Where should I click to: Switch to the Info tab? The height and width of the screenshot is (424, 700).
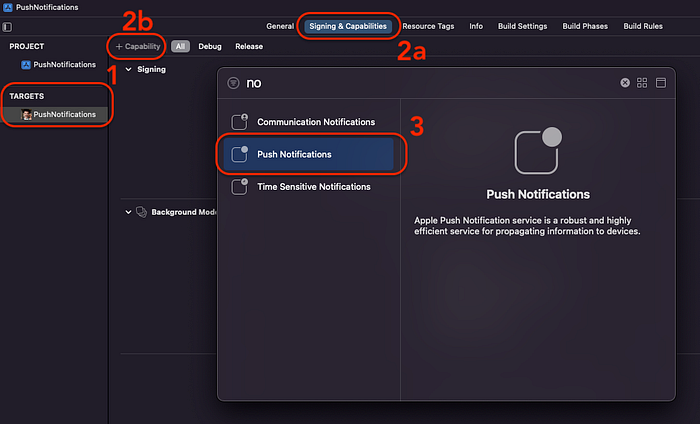click(476, 26)
